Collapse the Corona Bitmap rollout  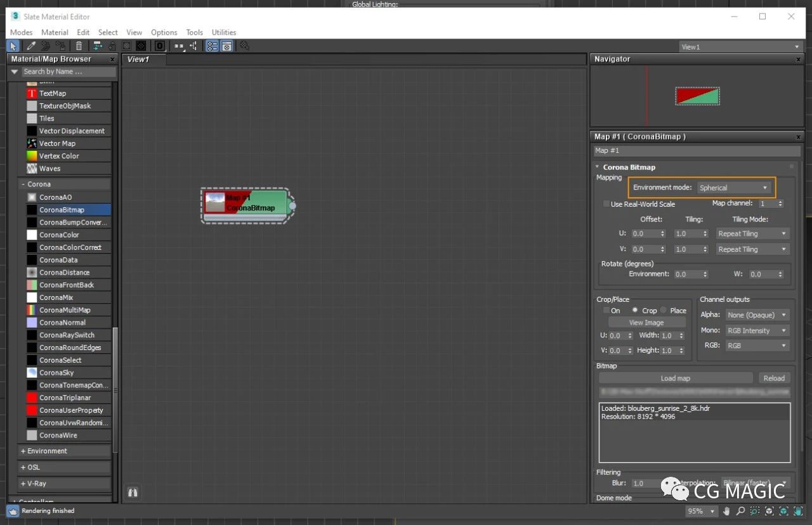597,167
